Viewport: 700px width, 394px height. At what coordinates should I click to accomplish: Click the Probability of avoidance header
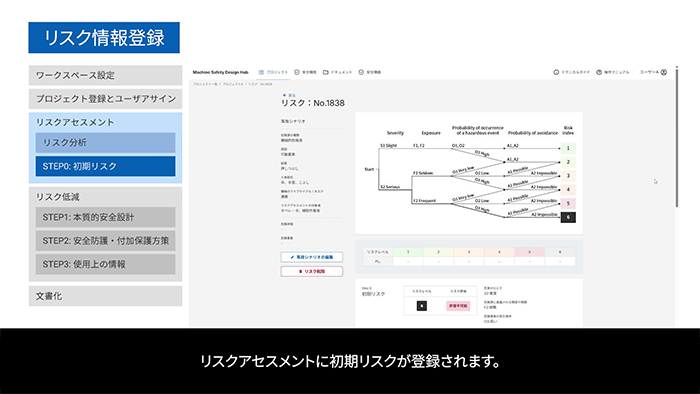533,133
